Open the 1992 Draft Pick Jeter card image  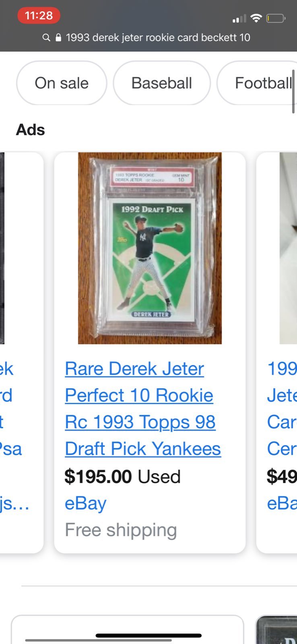coord(150,248)
